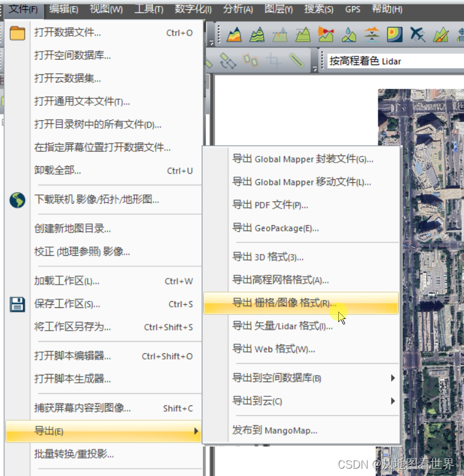
Task: Choose 打开通用文本文件(T)...
Action: [x=103, y=101]
